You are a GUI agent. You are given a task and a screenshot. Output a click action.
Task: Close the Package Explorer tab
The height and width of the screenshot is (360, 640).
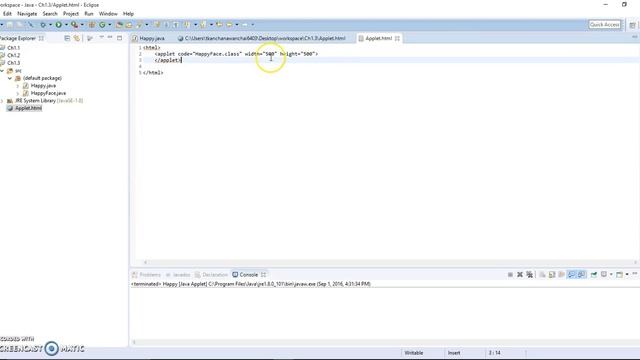click(41, 38)
